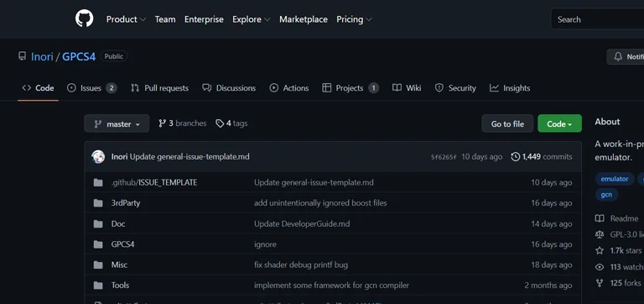Click the fork icon beside 125 forks
The height and width of the screenshot is (304, 644).
point(600,283)
